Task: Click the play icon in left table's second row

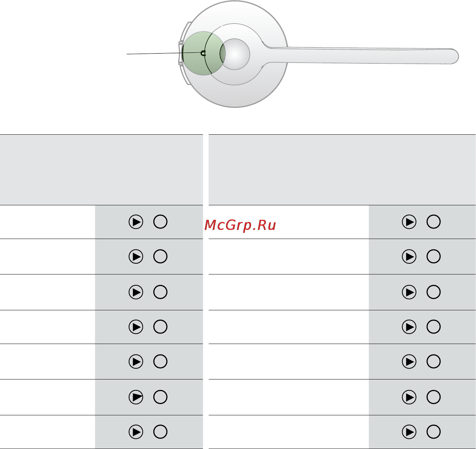Action: [136, 257]
